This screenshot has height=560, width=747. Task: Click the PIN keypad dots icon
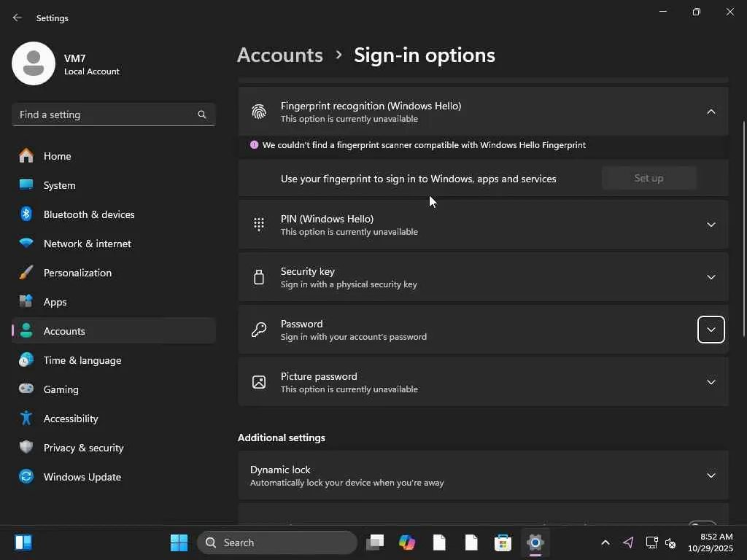pos(259,225)
